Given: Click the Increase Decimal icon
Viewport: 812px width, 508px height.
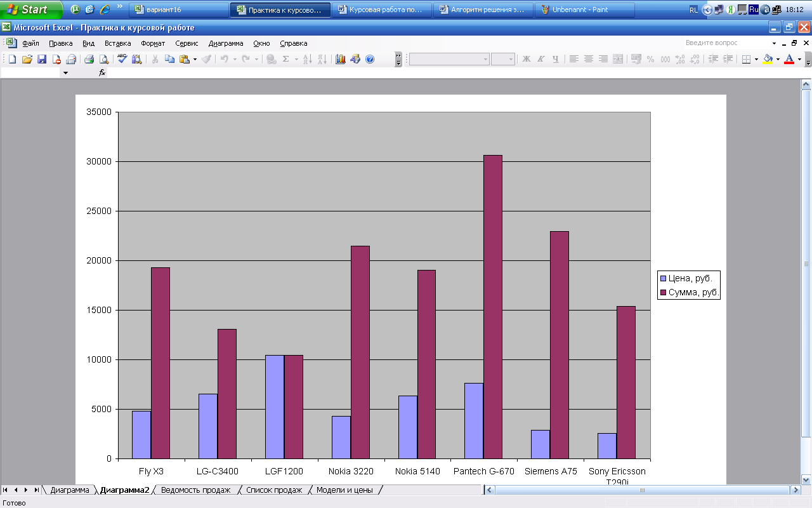Looking at the screenshot, I should point(680,59).
